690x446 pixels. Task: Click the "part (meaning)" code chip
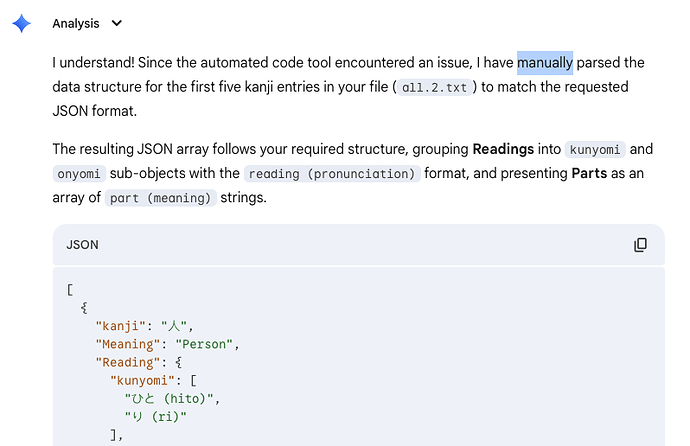[x=160, y=197]
